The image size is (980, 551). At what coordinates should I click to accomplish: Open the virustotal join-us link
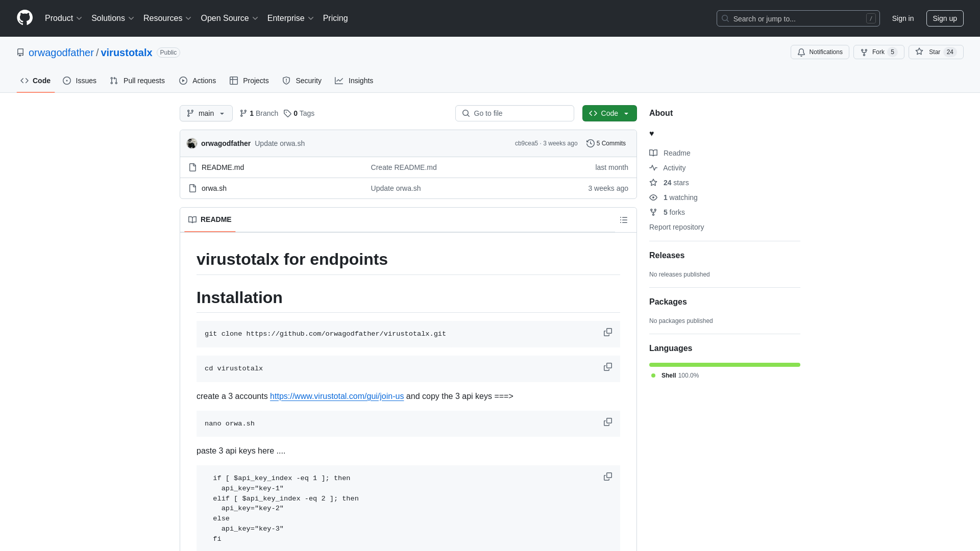tap(337, 396)
